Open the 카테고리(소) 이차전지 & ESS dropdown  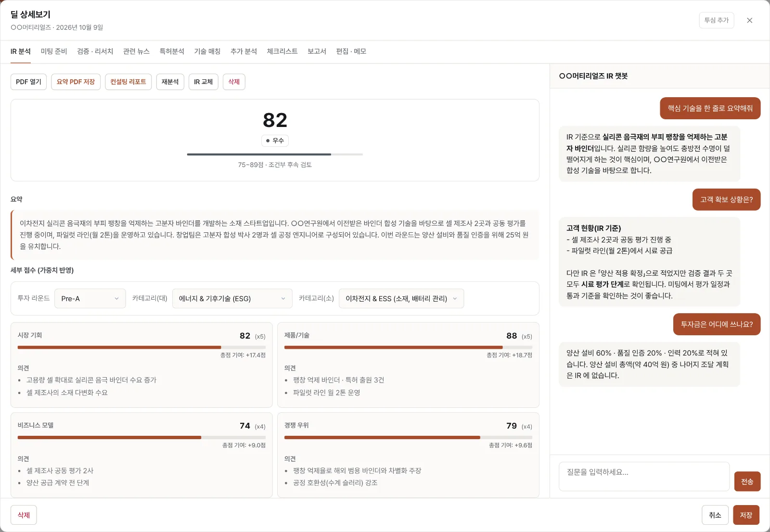click(401, 298)
